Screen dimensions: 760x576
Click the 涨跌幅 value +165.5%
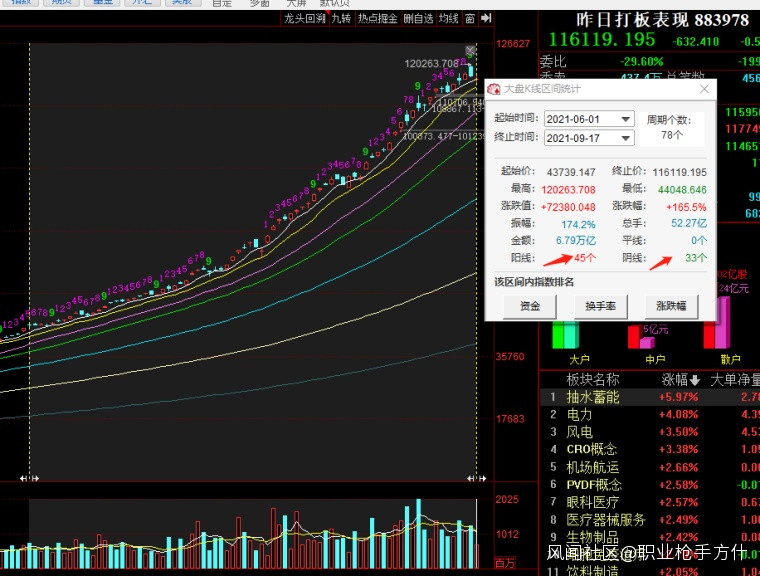[686, 207]
